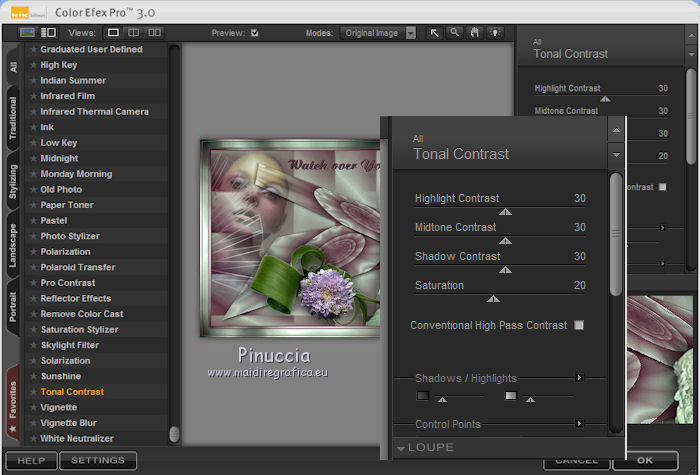Open the Settings button
Screen dimensions: 700x475
tap(98, 461)
